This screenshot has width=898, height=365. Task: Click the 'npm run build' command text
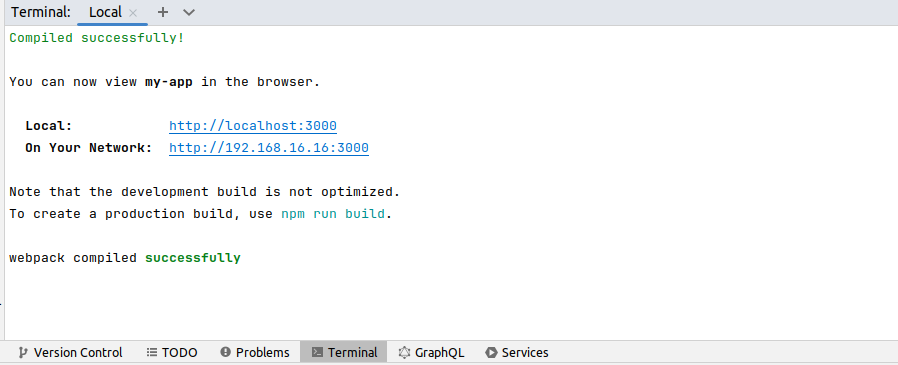(x=333, y=214)
